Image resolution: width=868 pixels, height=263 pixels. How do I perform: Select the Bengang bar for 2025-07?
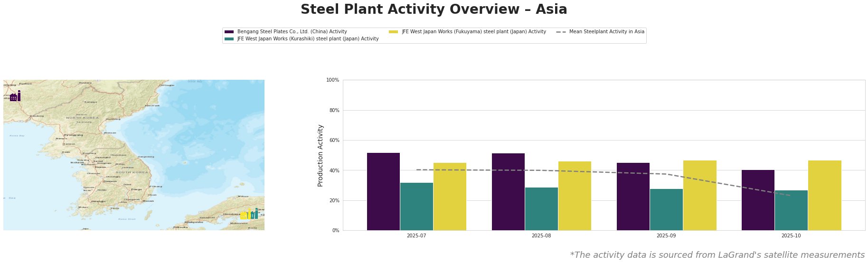click(383, 191)
